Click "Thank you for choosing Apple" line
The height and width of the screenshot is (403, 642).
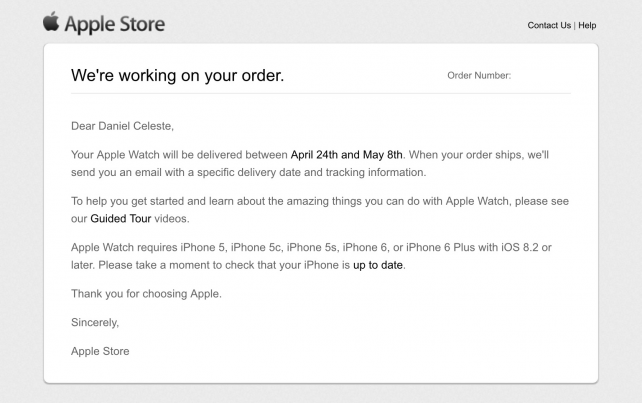click(146, 294)
